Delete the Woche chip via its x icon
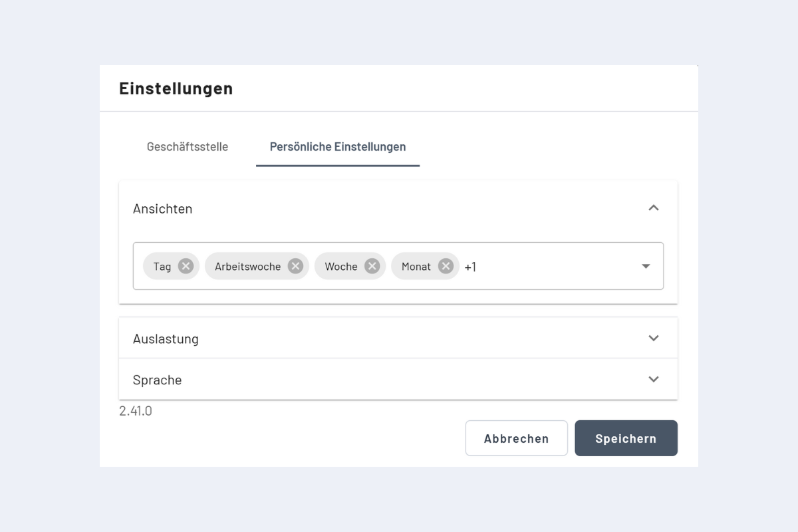Viewport: 798px width, 532px height. 372,266
